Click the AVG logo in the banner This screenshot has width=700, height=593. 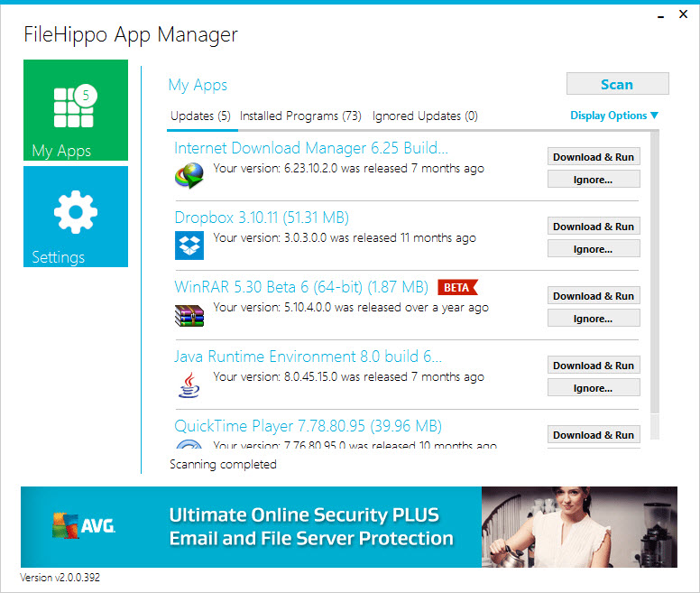(x=84, y=525)
